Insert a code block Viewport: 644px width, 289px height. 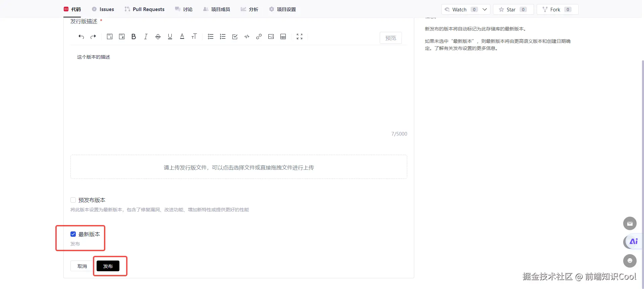[247, 37]
